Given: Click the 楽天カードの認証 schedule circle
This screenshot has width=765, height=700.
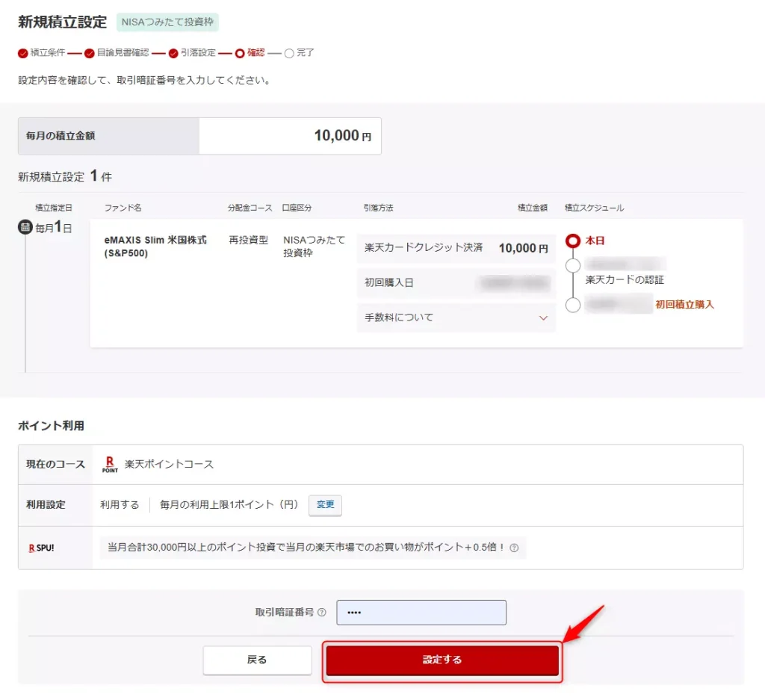Looking at the screenshot, I should click(572, 265).
